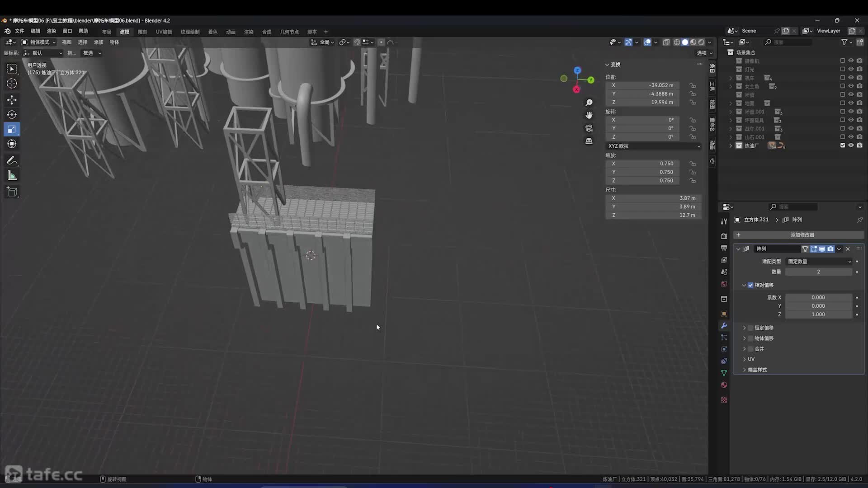Toggle camera view icon in viewport

[589, 128]
